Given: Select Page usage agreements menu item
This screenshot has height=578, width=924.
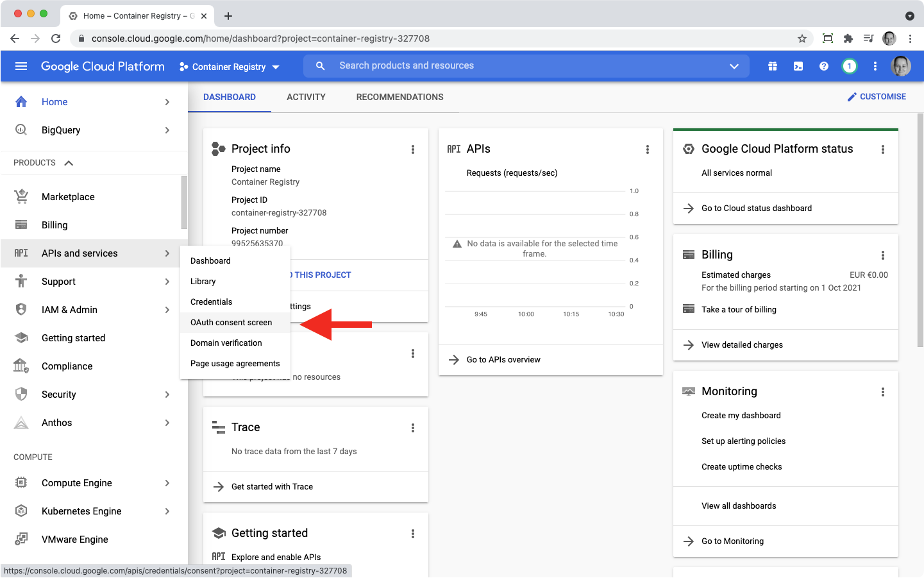Looking at the screenshot, I should coord(235,363).
